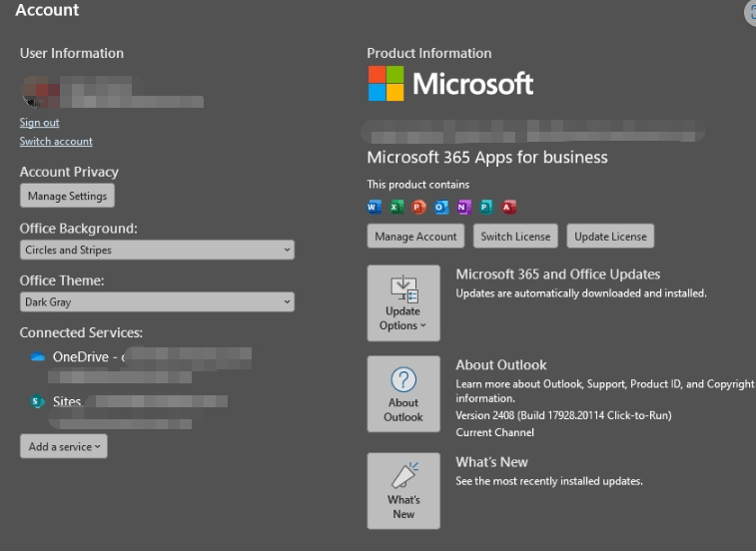
Task: Click Manage Settings under Account Privacy
Action: click(67, 196)
